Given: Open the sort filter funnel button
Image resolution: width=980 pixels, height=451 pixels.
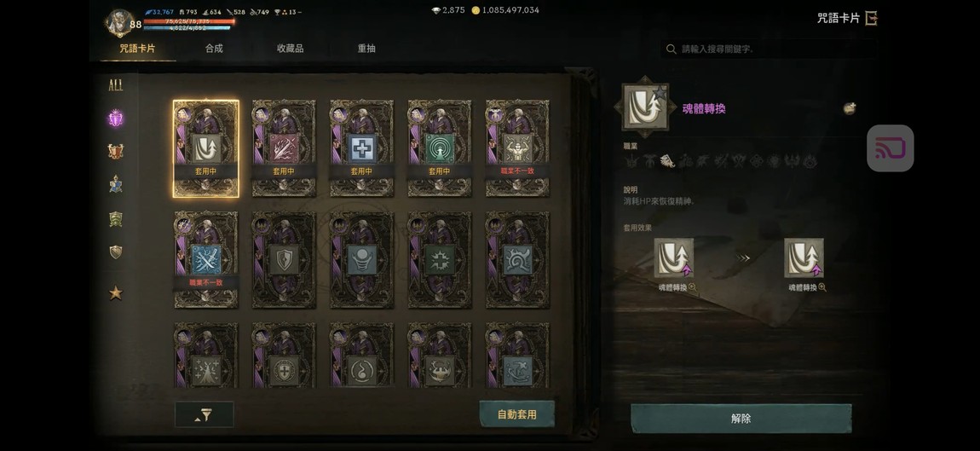Looking at the screenshot, I should pos(205,414).
